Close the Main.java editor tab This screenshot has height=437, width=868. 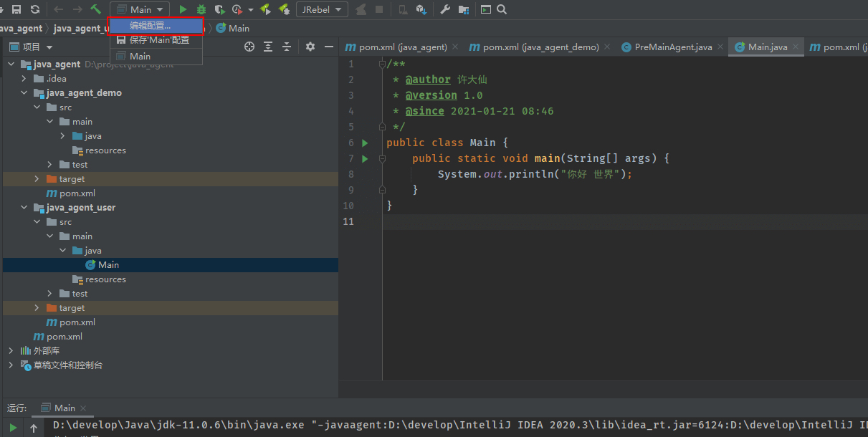797,47
